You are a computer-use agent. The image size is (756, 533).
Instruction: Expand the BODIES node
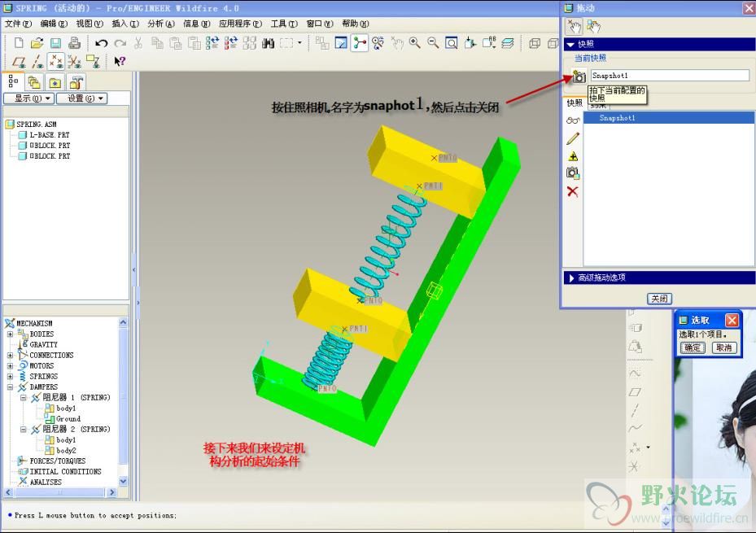point(10,334)
